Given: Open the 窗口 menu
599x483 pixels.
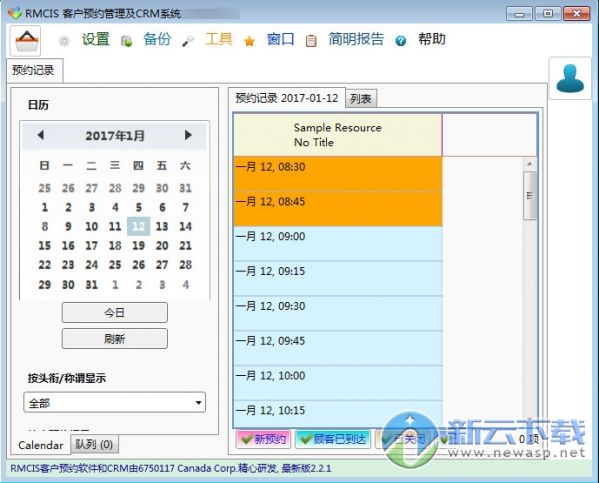Looking at the screenshot, I should point(280,39).
